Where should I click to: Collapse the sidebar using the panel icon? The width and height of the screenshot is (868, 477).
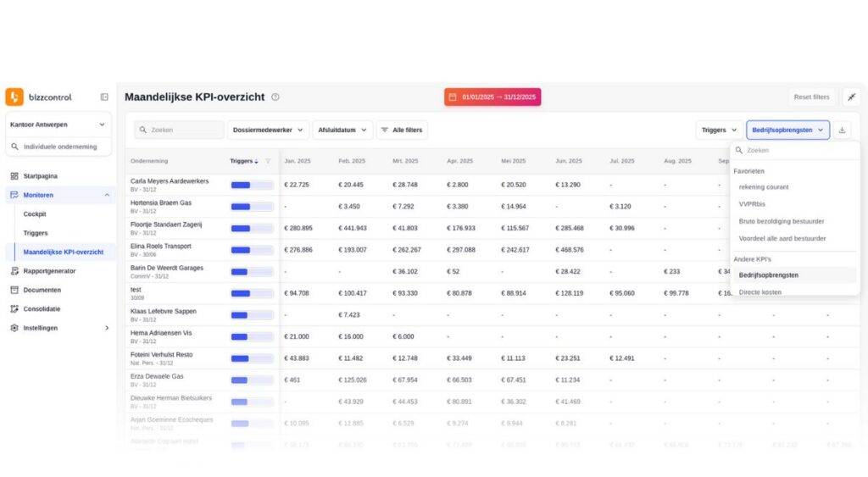click(104, 97)
